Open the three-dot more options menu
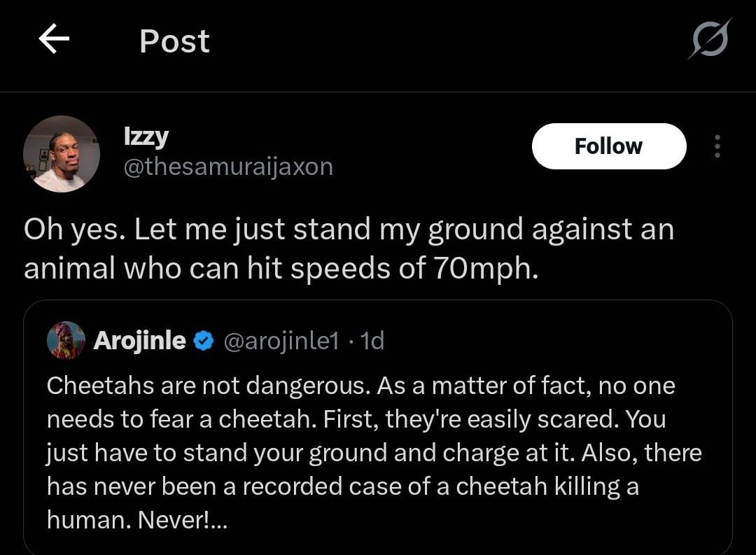Screen dimensions: 756x555 click(716, 146)
